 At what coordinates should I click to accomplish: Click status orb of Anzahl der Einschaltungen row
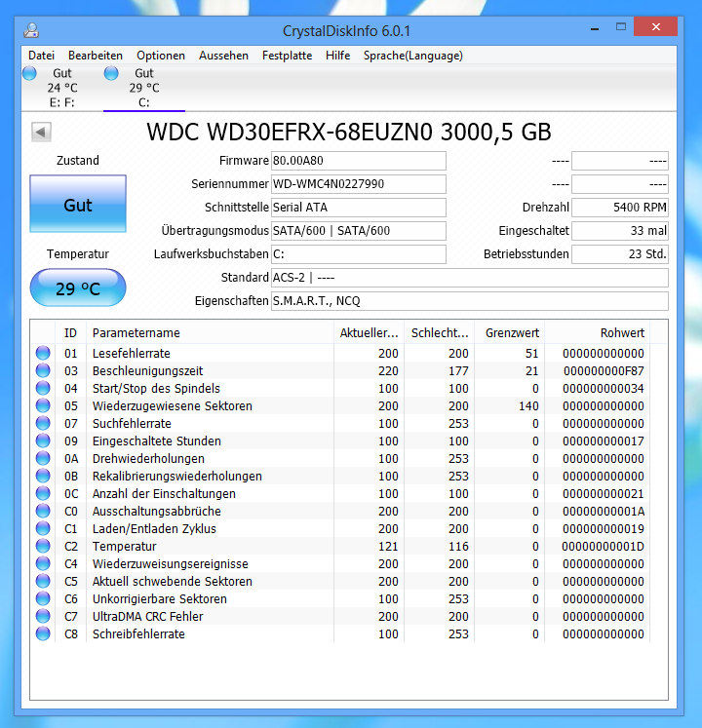coord(43,493)
